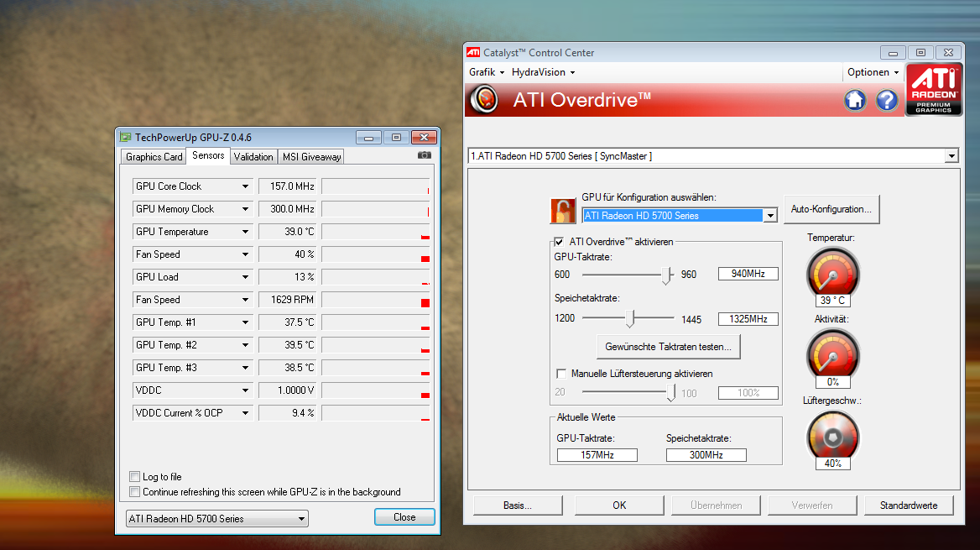Screen dimensions: 980x550
Task: Click the 940MHz GPU clock field
Action: (748, 274)
